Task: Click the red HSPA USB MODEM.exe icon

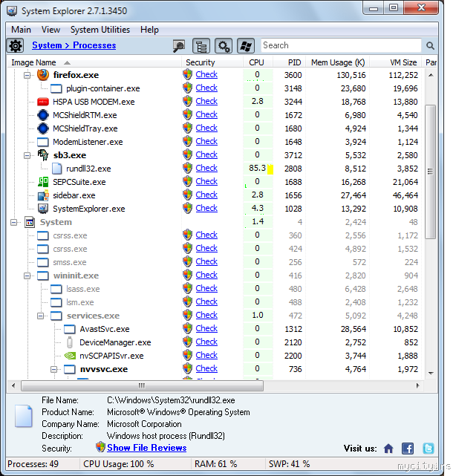Action: pyautogui.click(x=43, y=102)
